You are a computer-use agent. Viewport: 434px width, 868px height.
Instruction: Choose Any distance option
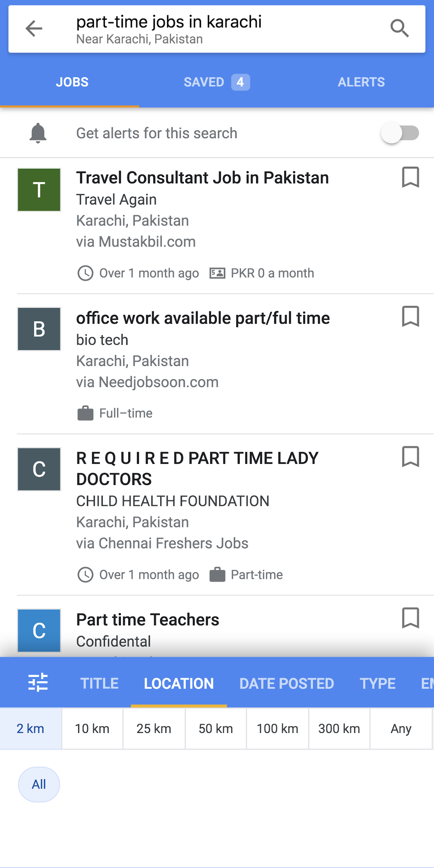[401, 728]
